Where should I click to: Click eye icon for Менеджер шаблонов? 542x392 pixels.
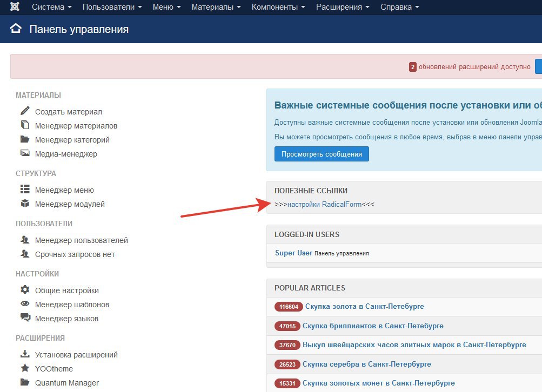[25, 303]
